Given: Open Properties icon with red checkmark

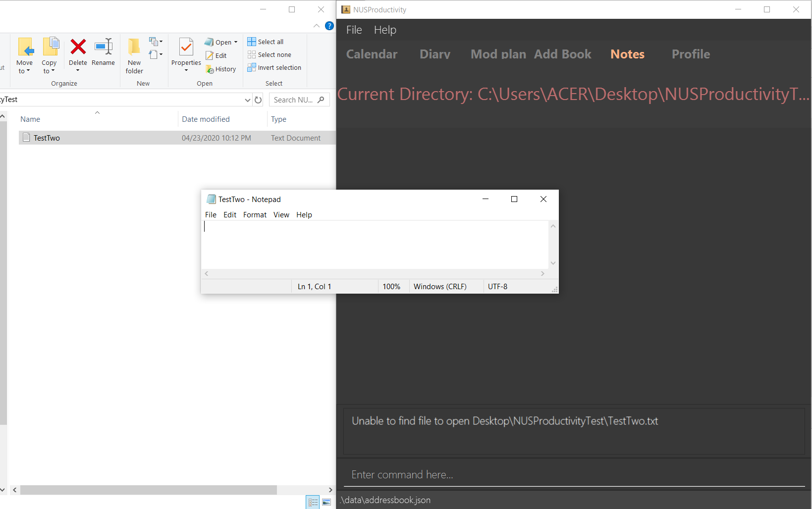Looking at the screenshot, I should (x=186, y=48).
